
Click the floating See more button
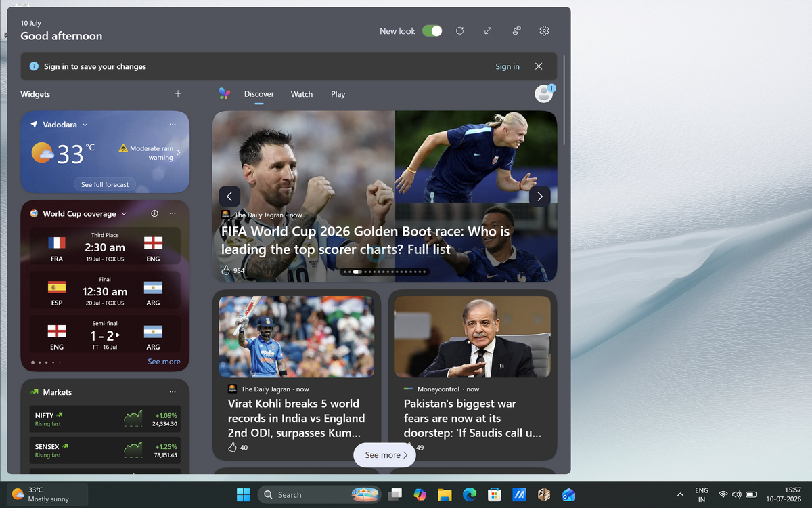[x=384, y=455]
